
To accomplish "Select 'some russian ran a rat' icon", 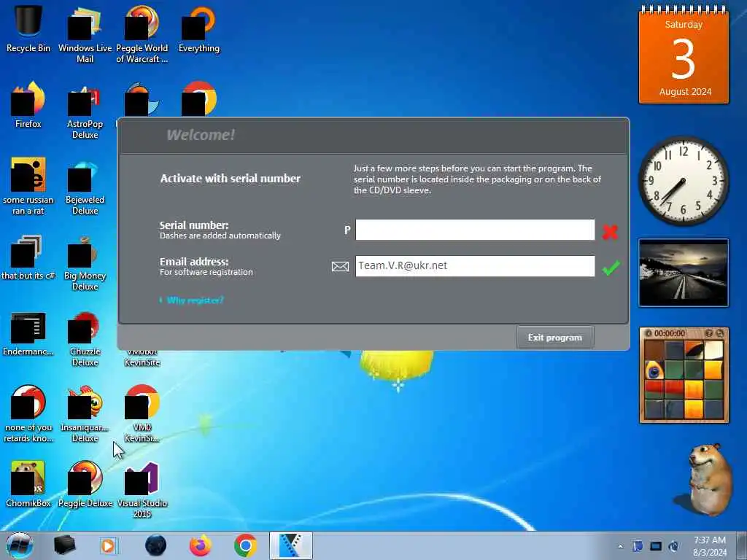I will pos(28,186).
